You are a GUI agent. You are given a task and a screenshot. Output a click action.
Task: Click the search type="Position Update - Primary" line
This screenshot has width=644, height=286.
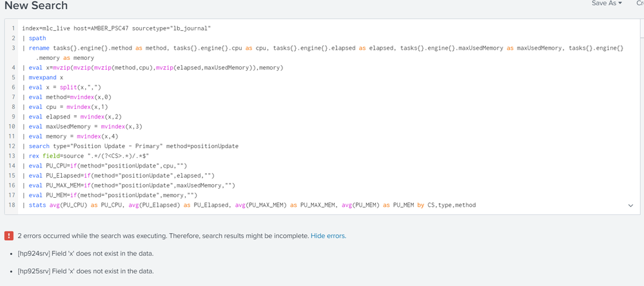tap(130, 146)
